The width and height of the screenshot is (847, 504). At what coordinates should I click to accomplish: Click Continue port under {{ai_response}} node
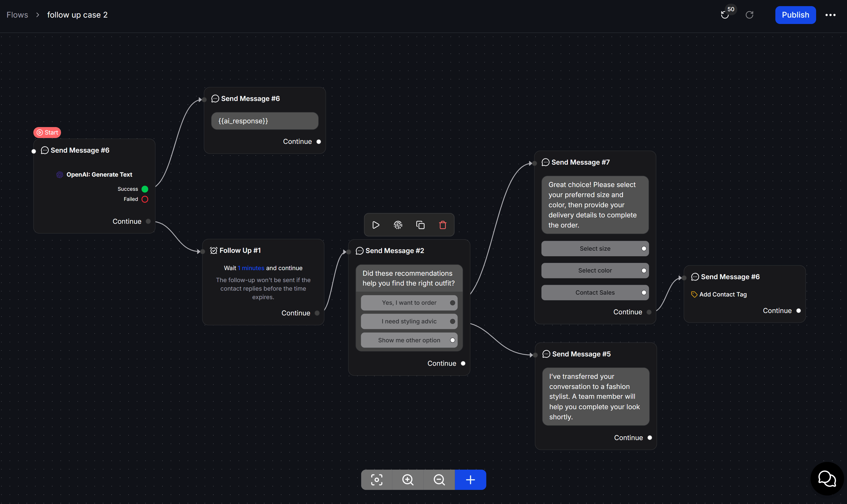319,142
